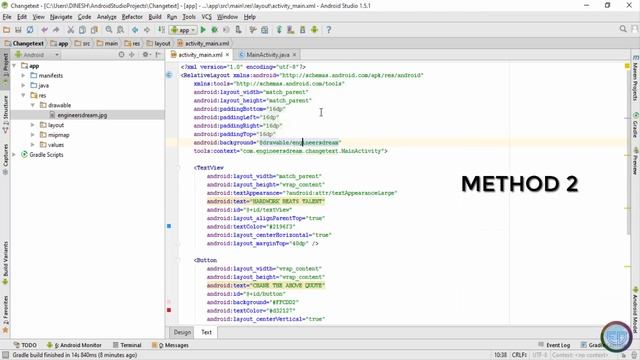Viewport: 640px width, 360px height.
Task: Click scroll from source icon in Project panel
Action: [x=121, y=55]
